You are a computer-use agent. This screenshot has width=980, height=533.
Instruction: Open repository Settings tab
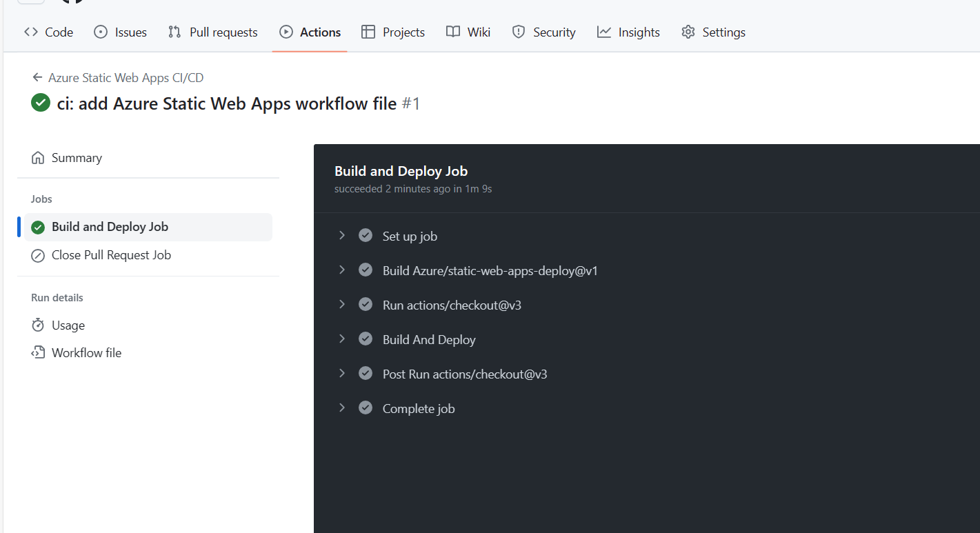tap(713, 32)
